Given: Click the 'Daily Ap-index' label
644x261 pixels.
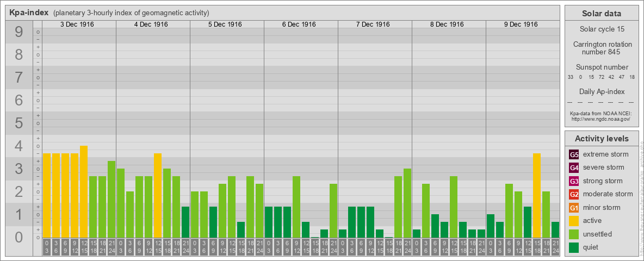Looking at the screenshot, I should 602,91.
